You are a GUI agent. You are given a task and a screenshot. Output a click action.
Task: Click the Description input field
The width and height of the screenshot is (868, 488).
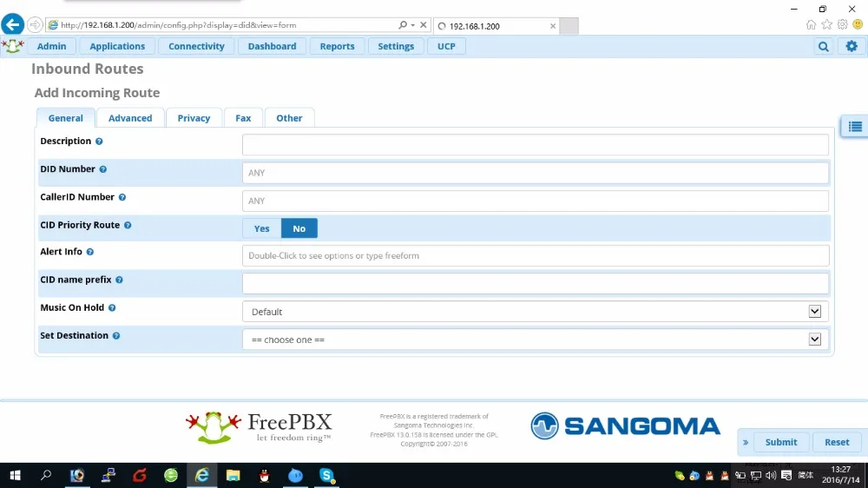coord(536,145)
